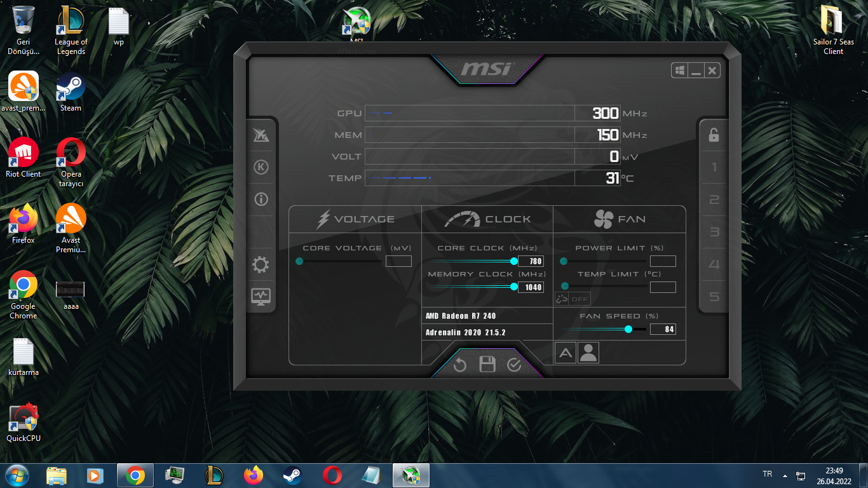Select the Google Chrome desktop shortcut
Viewport: 868px width, 488px height.
click(24, 295)
